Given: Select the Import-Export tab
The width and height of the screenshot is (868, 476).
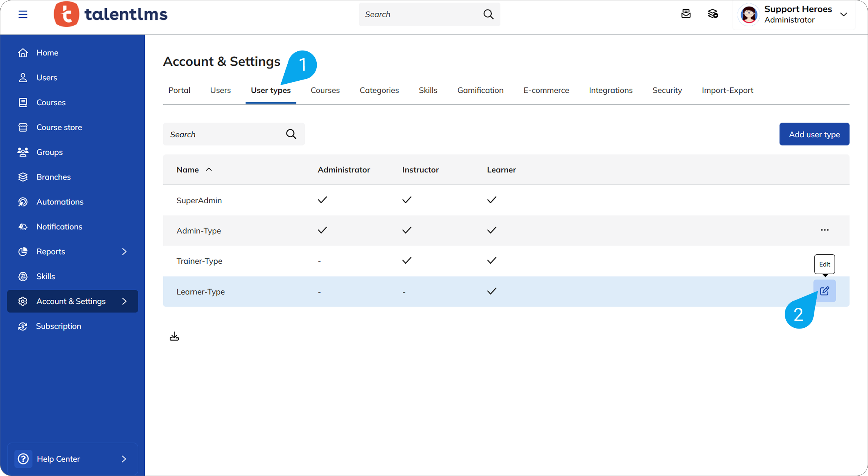Looking at the screenshot, I should [727, 91].
